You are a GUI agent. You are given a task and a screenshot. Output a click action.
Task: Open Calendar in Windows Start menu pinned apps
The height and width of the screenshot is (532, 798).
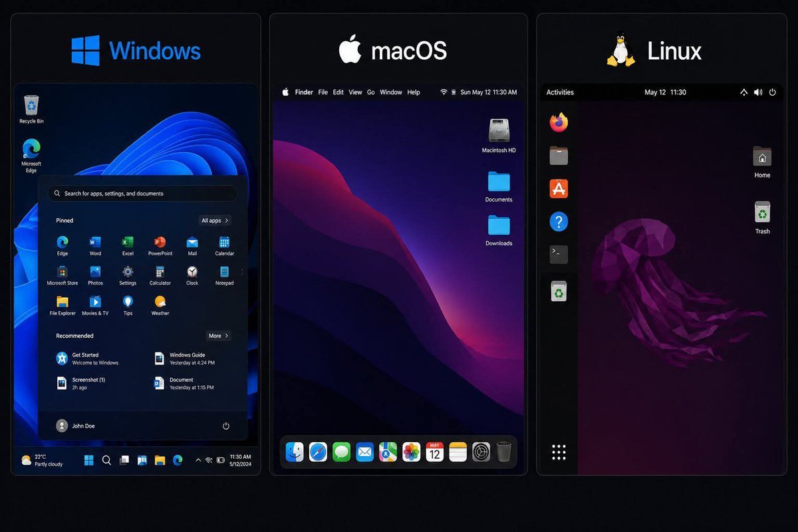225,245
